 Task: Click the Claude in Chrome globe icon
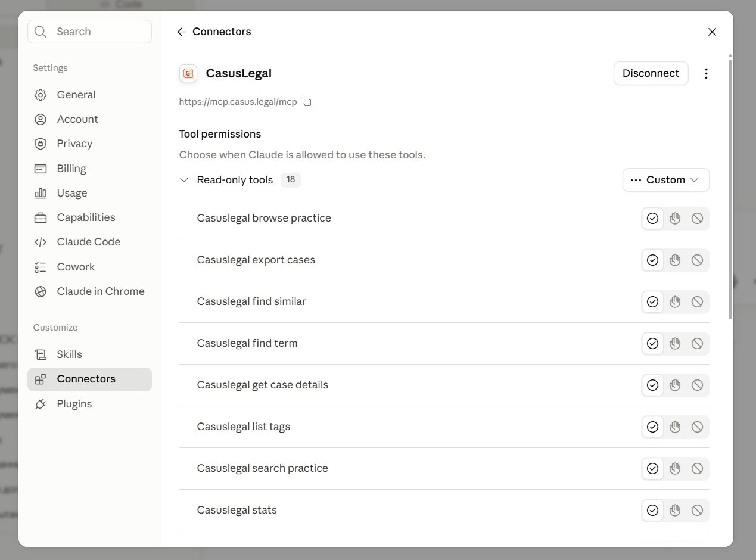(41, 291)
